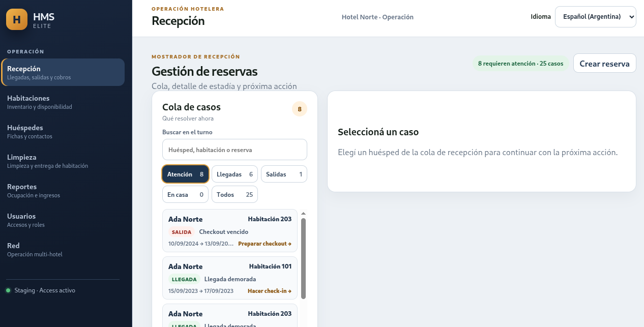Go to Habitaciones in the sidebar
Image resolution: width=644 pixels, height=327 pixels.
pyautogui.click(x=63, y=102)
